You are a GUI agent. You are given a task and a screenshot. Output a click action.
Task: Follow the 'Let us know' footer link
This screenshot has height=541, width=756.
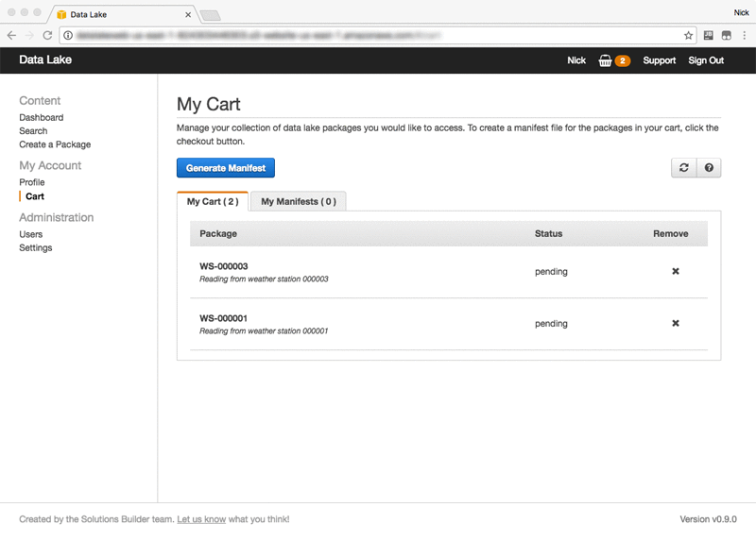point(201,519)
